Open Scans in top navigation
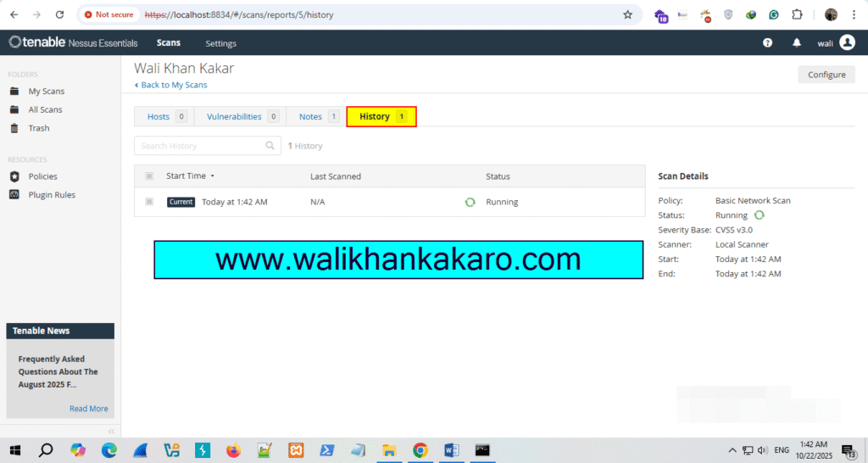The width and height of the screenshot is (868, 463). pos(169,42)
